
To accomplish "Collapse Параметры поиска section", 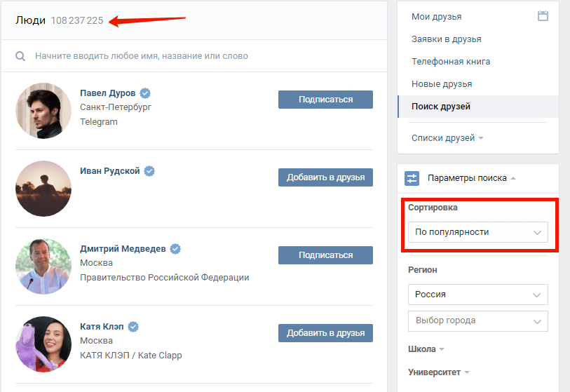I will (471, 178).
